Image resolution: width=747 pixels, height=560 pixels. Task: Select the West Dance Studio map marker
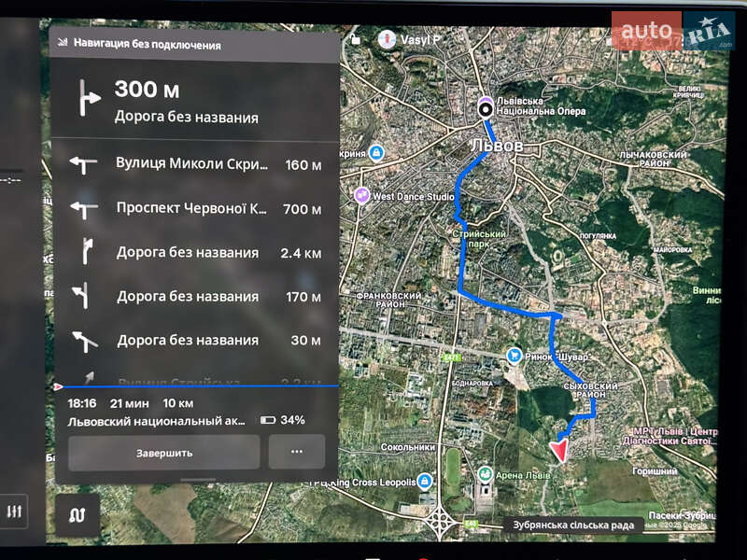coord(361,196)
